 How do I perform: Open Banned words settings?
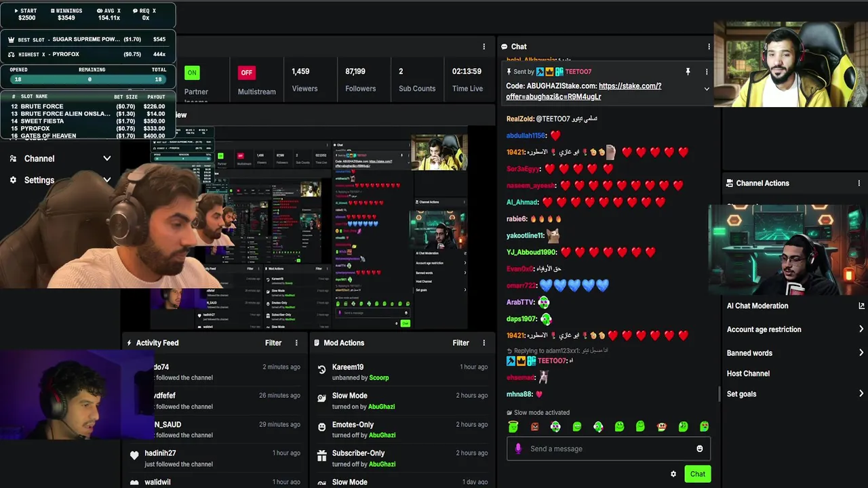click(x=749, y=353)
